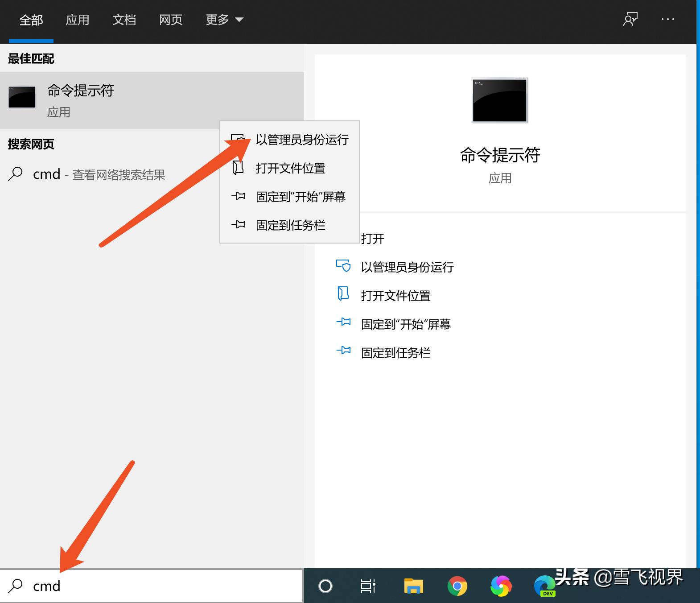Screen dimensions: 700x603
Task: Expand the 更多 dropdown
Action: pos(224,20)
